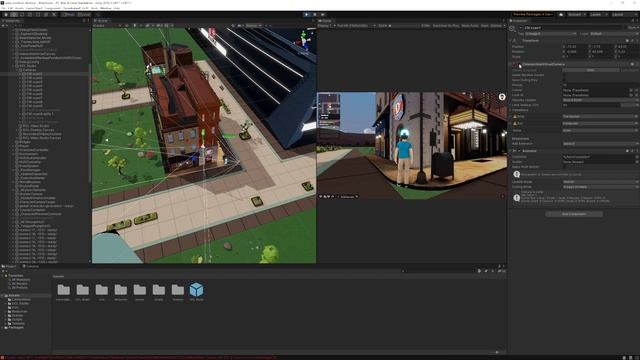Select the highlighted CM vcam1 row in Hierarchy
The width and height of the screenshot is (640, 360).
pyautogui.click(x=45, y=74)
